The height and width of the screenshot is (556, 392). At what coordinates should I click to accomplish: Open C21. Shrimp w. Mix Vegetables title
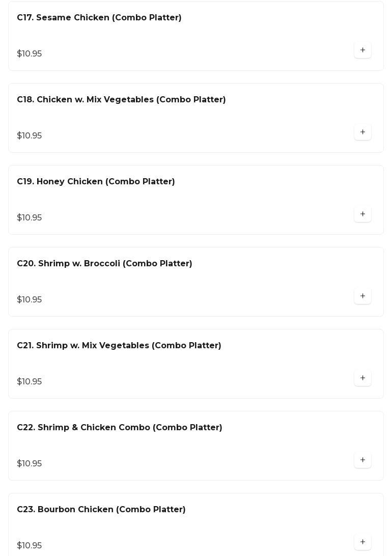pyautogui.click(x=119, y=346)
